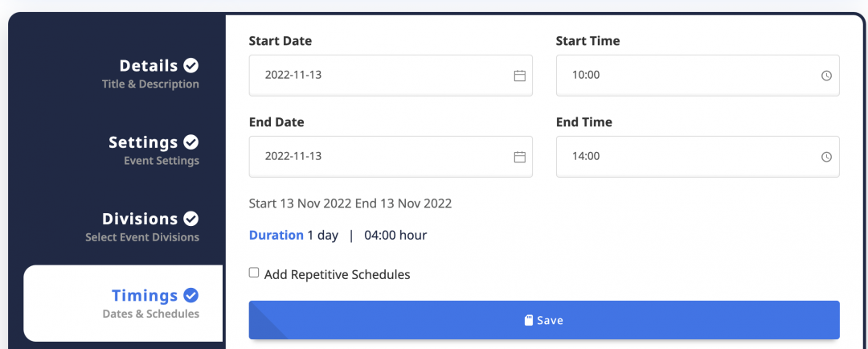
Task: Open the Start Date calendar picker icon
Action: coord(519,76)
